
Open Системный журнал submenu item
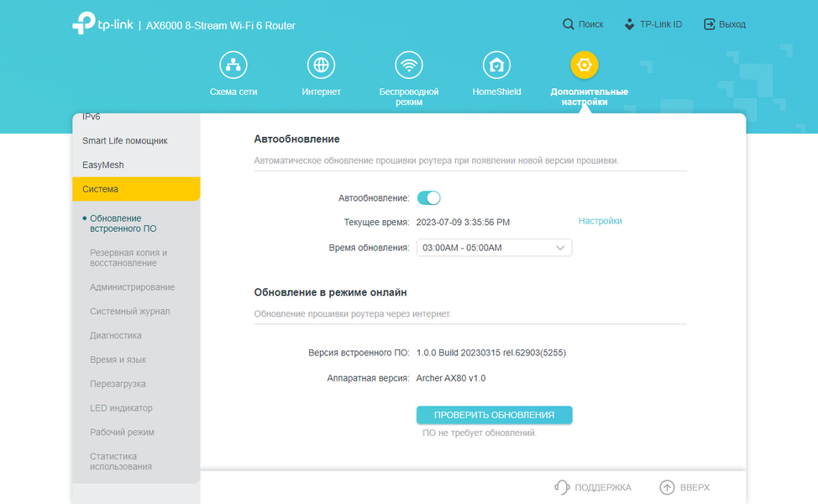pos(130,311)
